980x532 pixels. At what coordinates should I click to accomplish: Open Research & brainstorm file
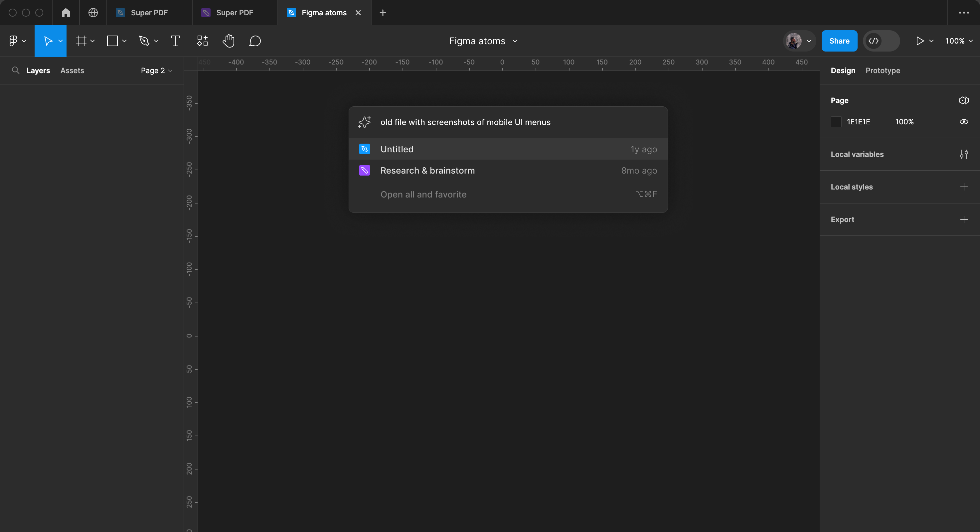pyautogui.click(x=428, y=170)
